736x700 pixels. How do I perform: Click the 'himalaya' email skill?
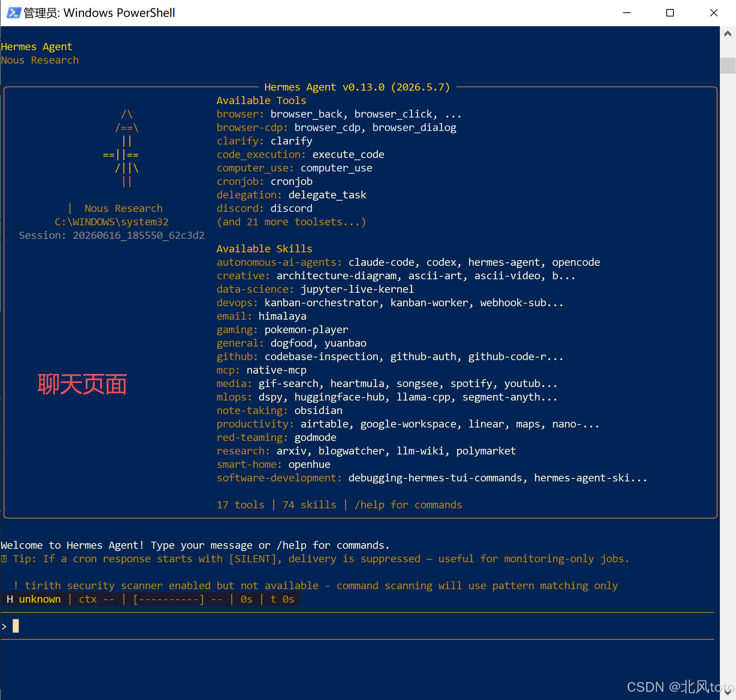(282, 316)
